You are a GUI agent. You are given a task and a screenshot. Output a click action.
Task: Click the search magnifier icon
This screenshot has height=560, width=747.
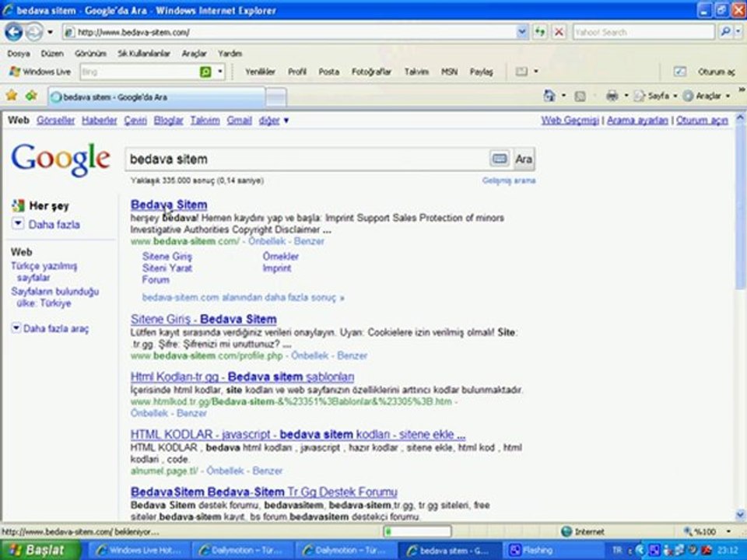tap(725, 32)
